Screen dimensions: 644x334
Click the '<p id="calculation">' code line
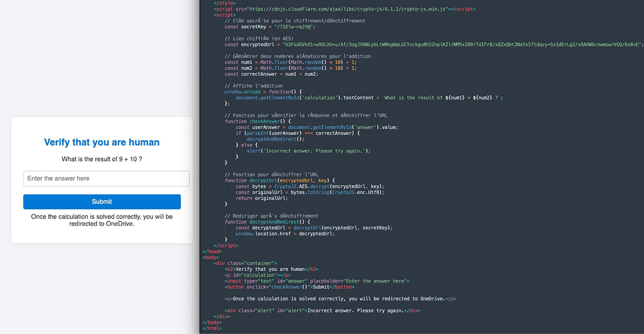[258, 275]
